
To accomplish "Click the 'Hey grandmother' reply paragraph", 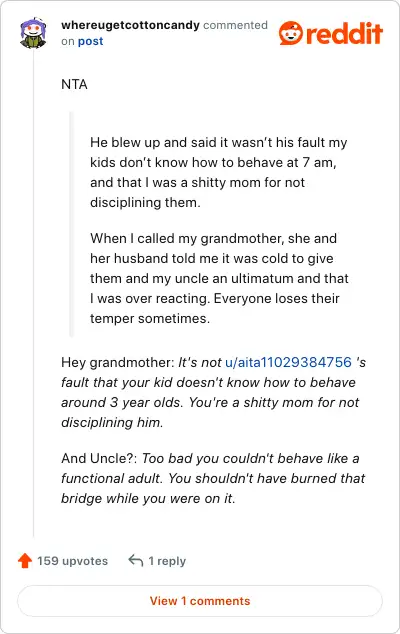I will 214,392.
